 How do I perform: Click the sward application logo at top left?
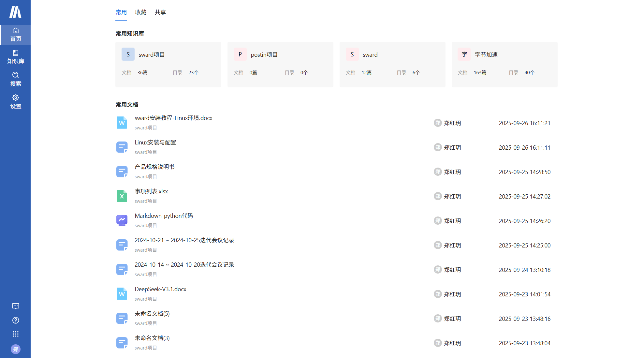click(15, 12)
